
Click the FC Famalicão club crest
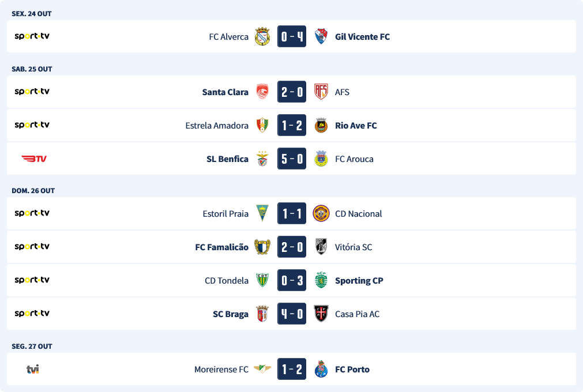(x=262, y=247)
